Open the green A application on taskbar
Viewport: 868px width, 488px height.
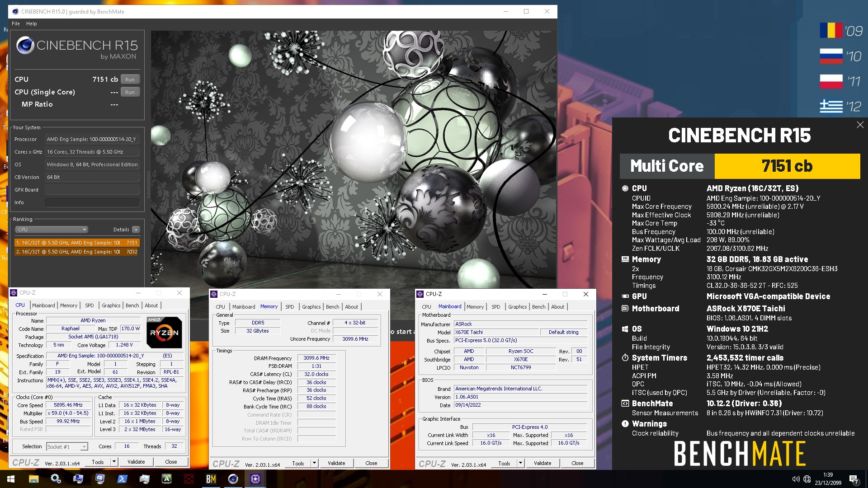click(167, 479)
